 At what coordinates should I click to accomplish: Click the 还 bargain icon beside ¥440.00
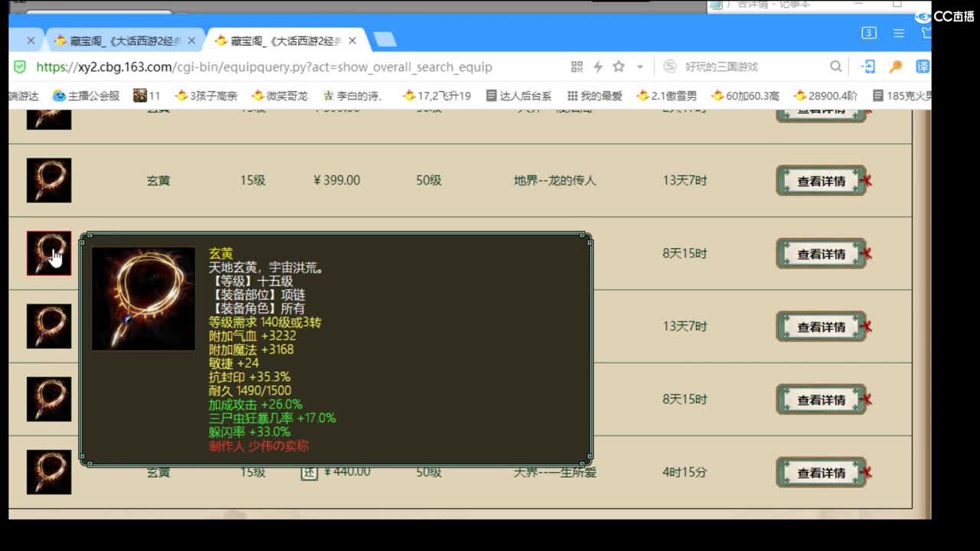309,472
